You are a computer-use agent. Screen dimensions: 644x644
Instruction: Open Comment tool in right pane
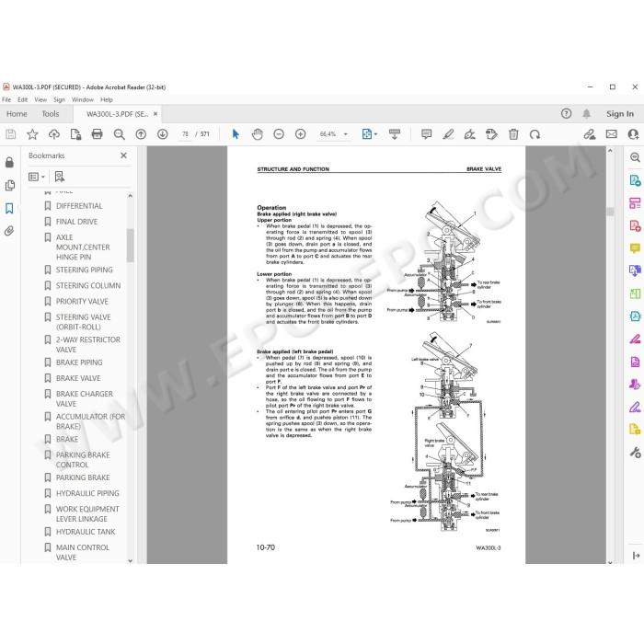(635, 248)
